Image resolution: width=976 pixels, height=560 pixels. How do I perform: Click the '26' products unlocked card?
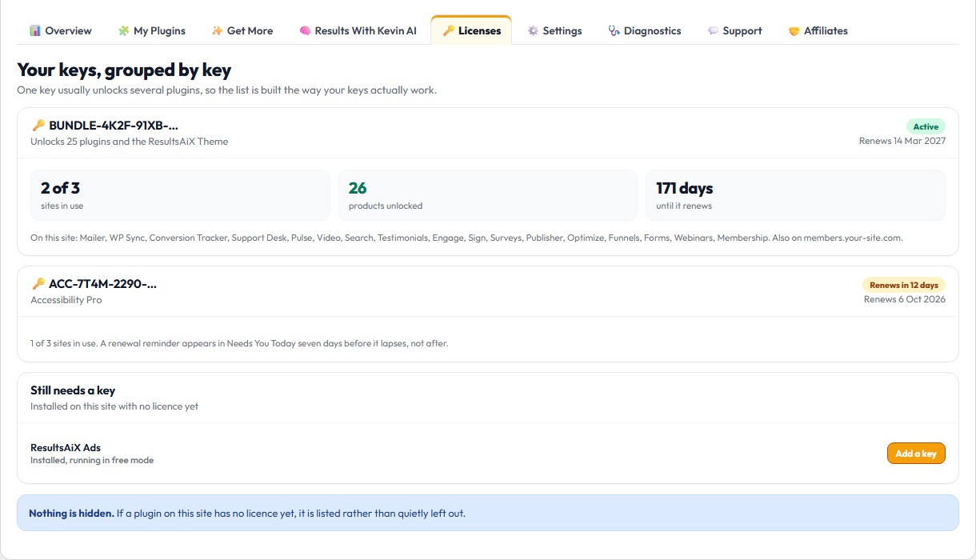click(488, 195)
